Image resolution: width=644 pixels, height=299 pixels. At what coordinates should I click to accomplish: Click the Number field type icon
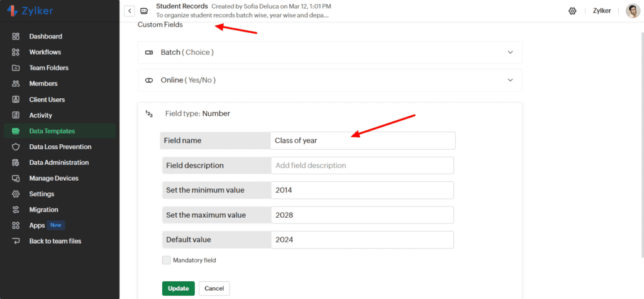pyautogui.click(x=148, y=114)
